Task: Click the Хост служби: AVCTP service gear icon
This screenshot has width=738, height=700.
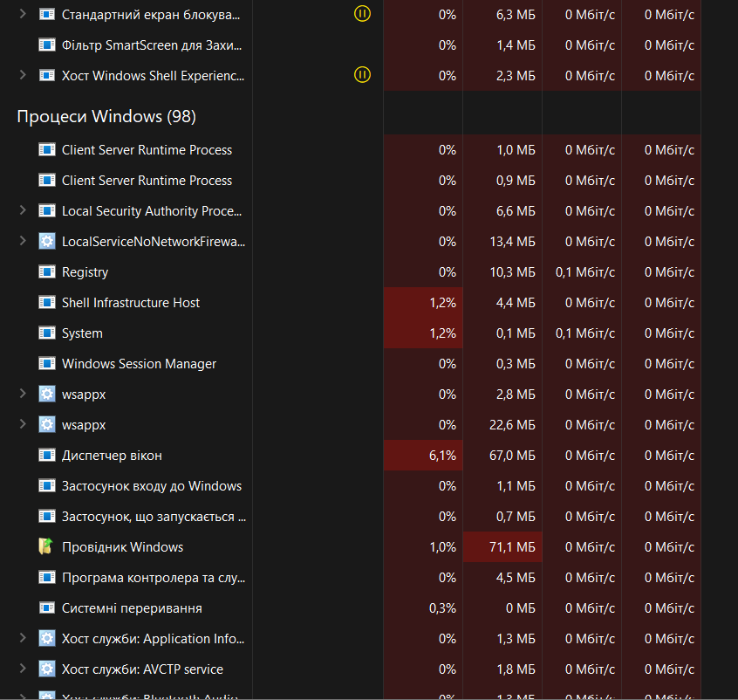Action: tap(46, 669)
